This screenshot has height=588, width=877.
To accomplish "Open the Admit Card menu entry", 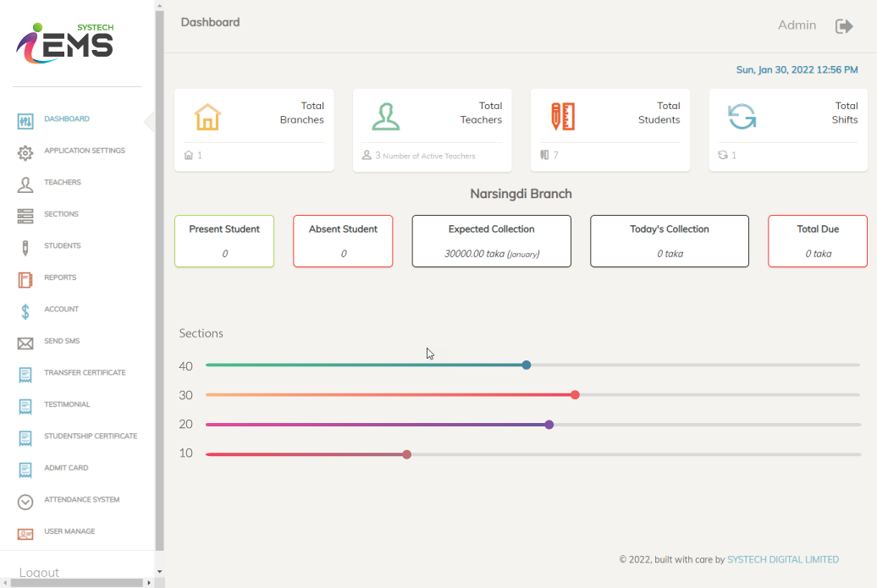I will pos(66,469).
